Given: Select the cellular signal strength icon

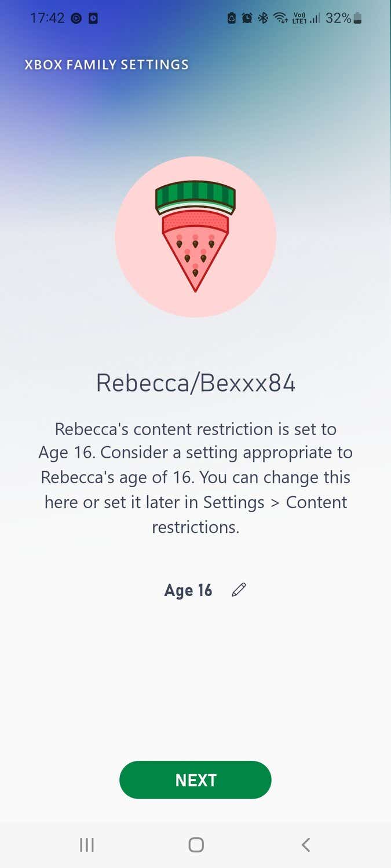Looking at the screenshot, I should tap(315, 18).
